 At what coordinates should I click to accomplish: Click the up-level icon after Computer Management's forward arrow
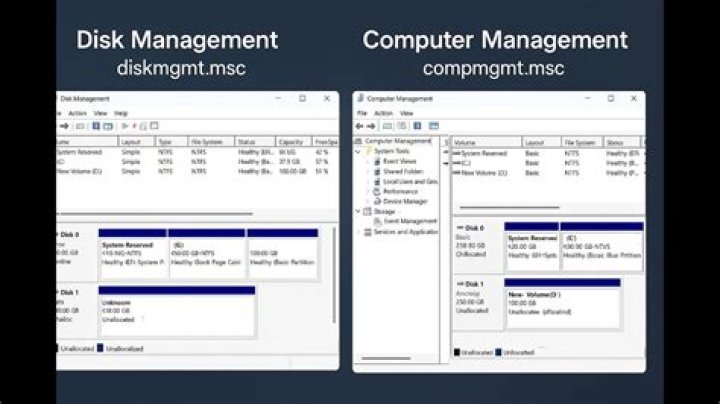click(388, 126)
